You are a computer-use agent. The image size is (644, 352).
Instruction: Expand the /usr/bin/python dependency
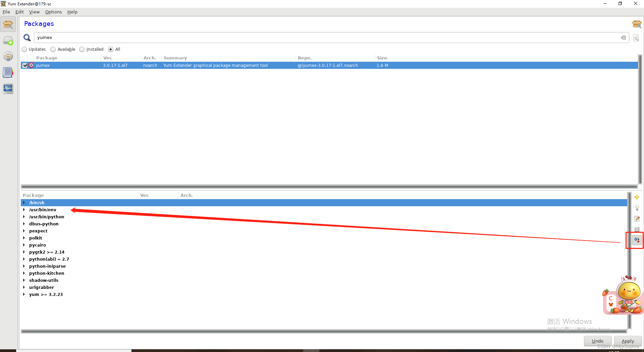point(24,217)
